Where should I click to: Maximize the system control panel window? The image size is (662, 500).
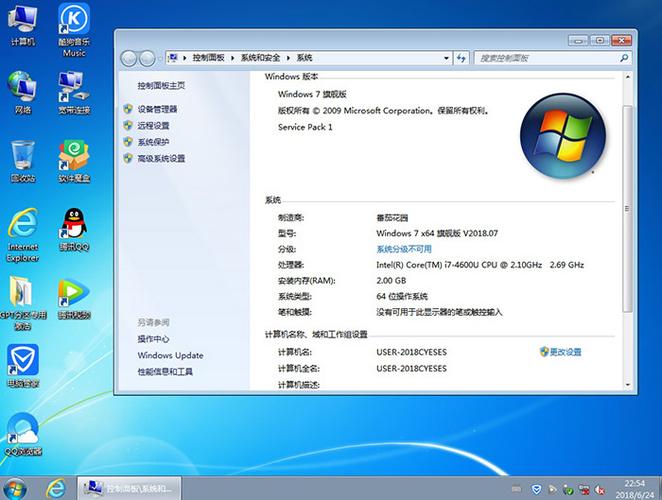tap(600, 40)
